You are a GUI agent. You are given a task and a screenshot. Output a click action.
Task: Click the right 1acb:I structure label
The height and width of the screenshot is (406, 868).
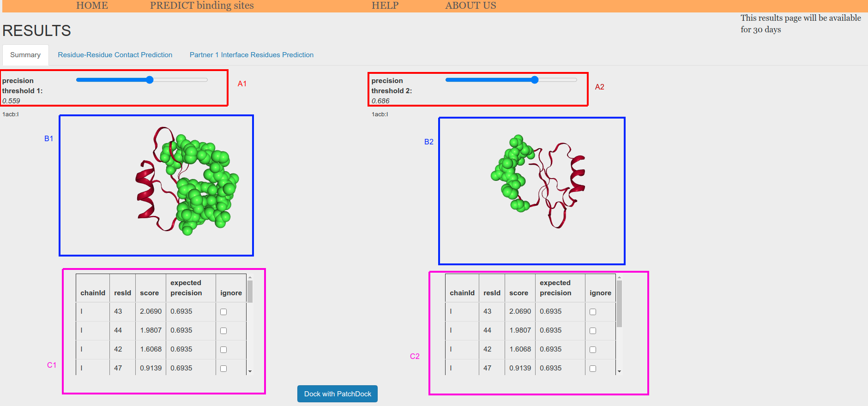click(x=380, y=114)
